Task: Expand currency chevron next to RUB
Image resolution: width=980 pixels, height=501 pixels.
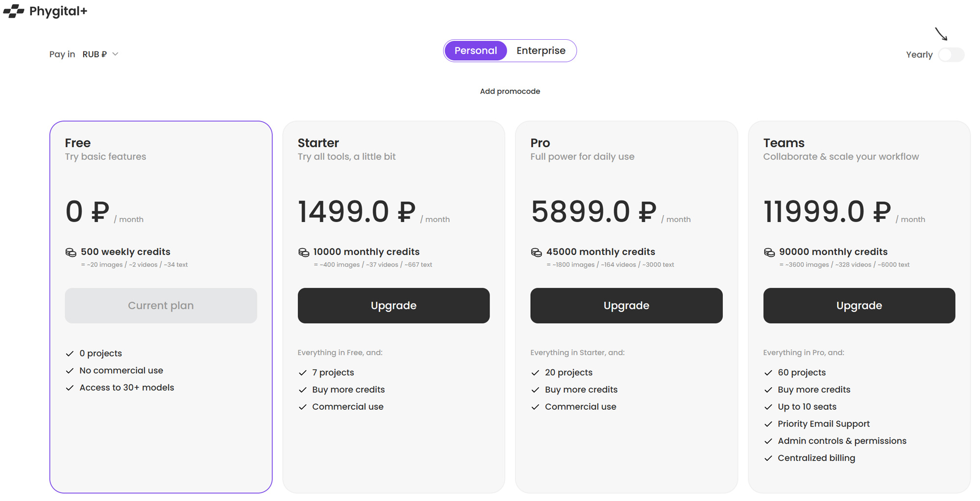Action: coord(115,54)
